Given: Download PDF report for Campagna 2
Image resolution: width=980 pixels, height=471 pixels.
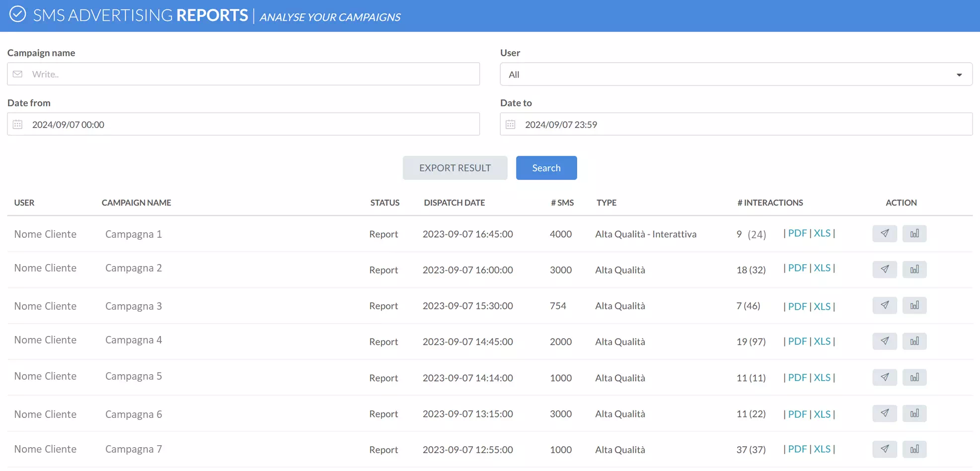Looking at the screenshot, I should click(797, 268).
